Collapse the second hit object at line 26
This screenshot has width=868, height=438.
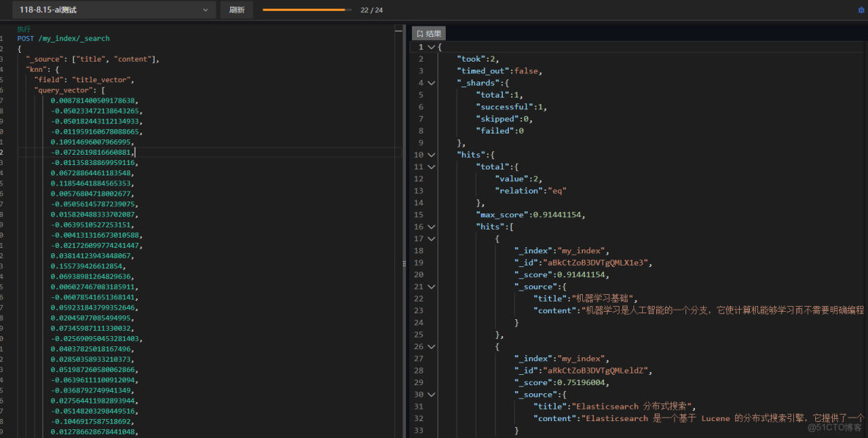click(431, 346)
